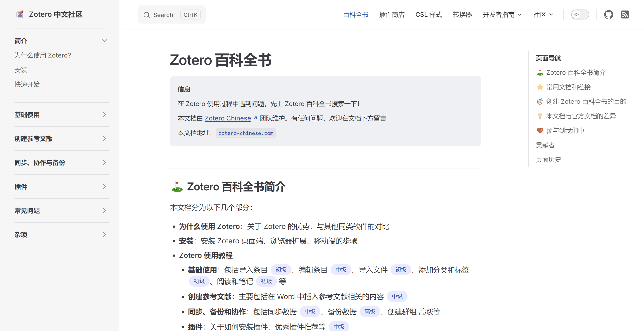Jump to 常用文档和链接 in page navigation
The height and width of the screenshot is (331, 644).
point(563,87)
